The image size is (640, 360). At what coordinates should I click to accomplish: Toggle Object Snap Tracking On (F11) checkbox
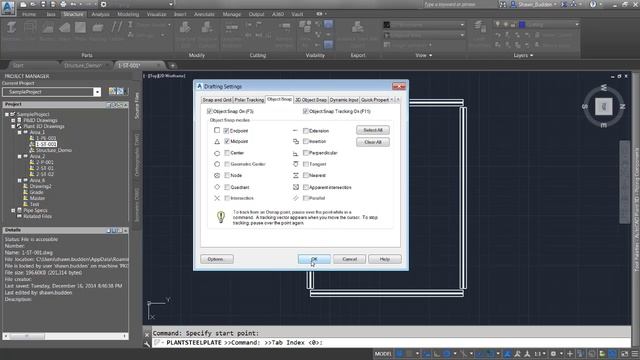(305, 111)
